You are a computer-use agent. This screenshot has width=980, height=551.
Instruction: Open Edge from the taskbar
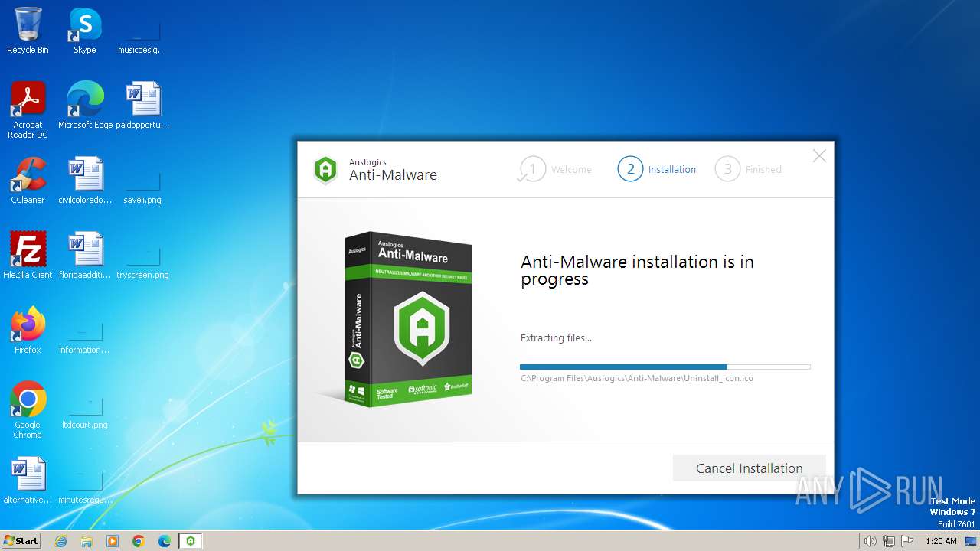(165, 541)
